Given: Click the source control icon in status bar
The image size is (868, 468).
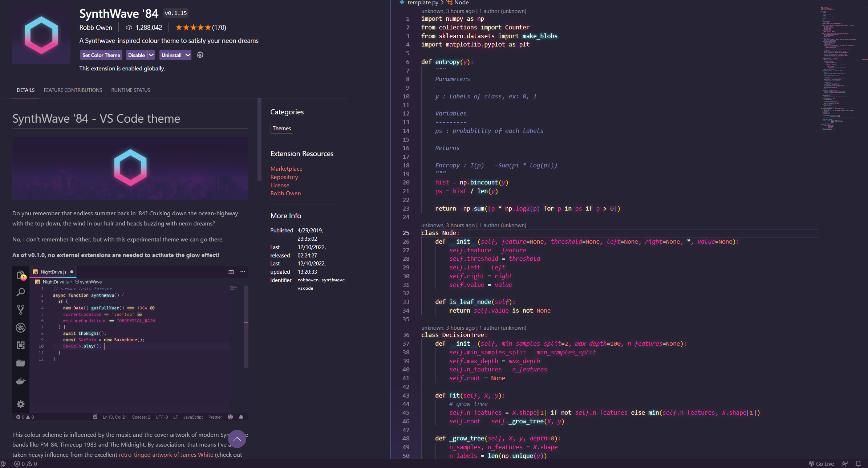Looking at the screenshot, I should 3,464.
